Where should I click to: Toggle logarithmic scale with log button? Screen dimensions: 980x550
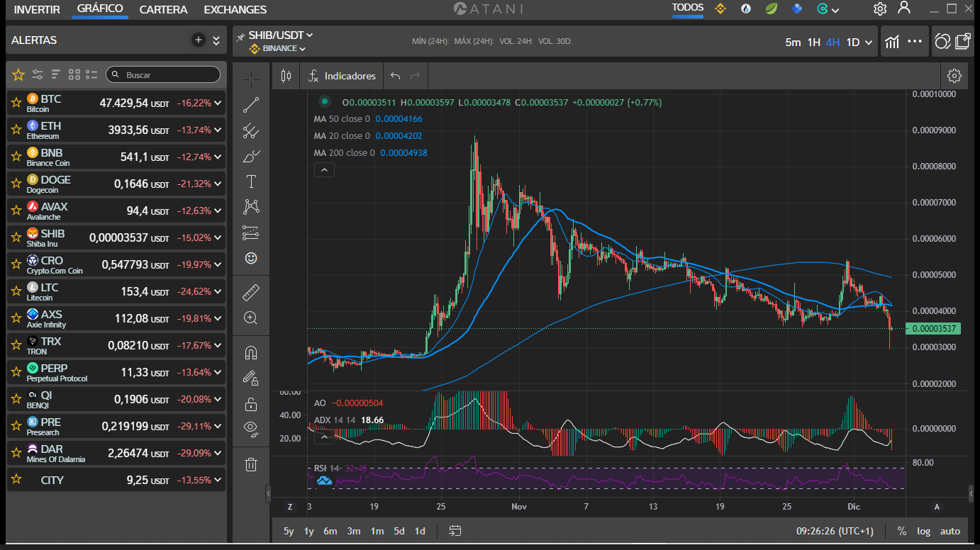click(x=923, y=531)
